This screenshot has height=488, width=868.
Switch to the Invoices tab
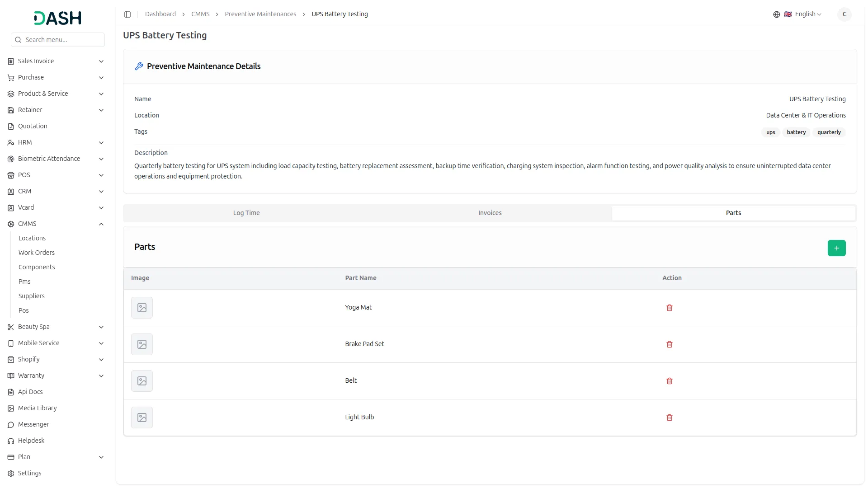coord(490,213)
